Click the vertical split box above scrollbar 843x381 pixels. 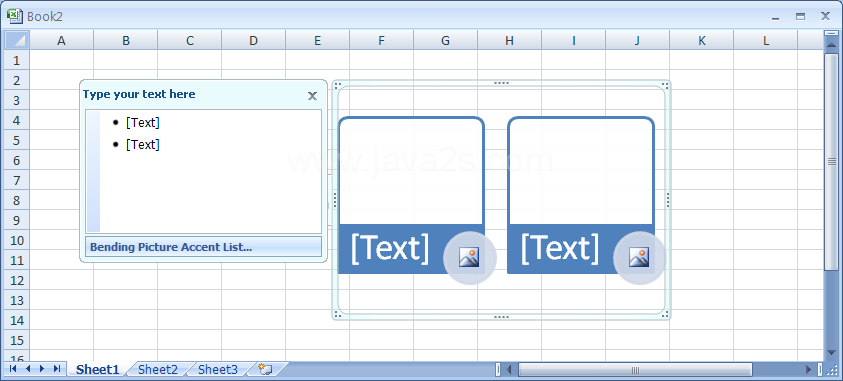coord(831,34)
